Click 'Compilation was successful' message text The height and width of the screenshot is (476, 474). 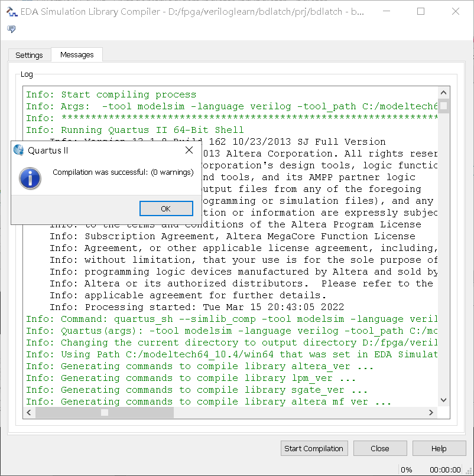[123, 172]
